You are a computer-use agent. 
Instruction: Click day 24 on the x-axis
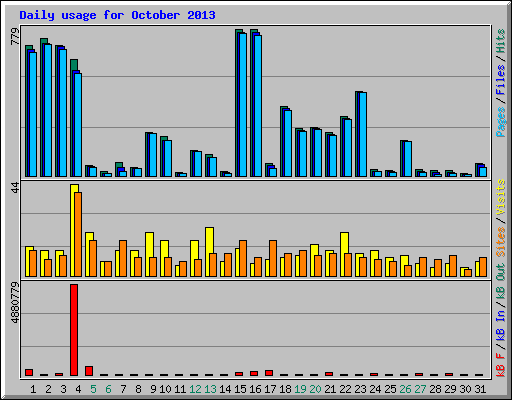pyautogui.click(x=375, y=389)
